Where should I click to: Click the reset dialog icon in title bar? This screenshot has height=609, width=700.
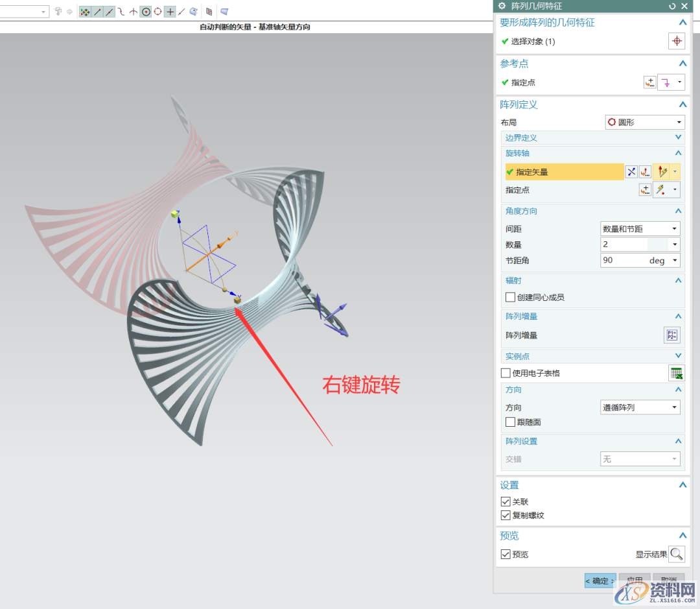coord(672,6)
